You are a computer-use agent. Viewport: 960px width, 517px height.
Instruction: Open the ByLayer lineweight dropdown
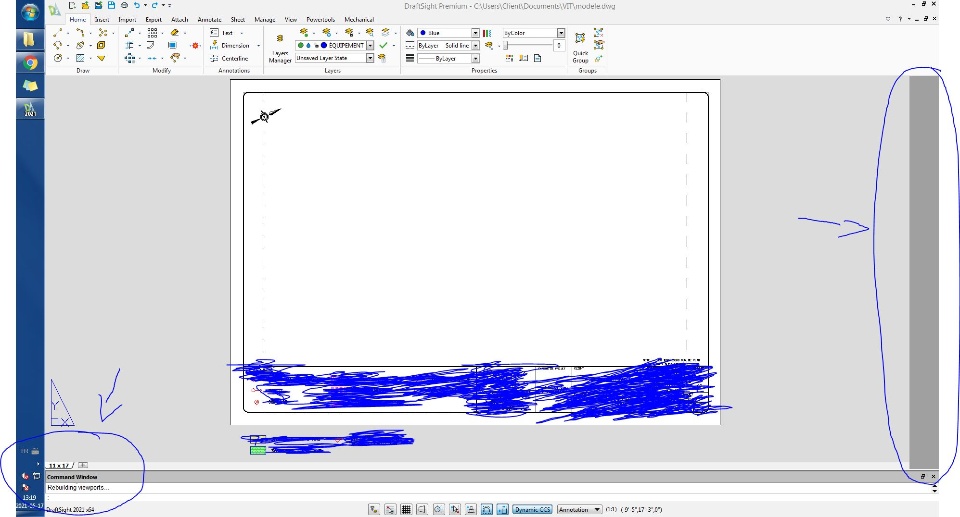point(475,58)
